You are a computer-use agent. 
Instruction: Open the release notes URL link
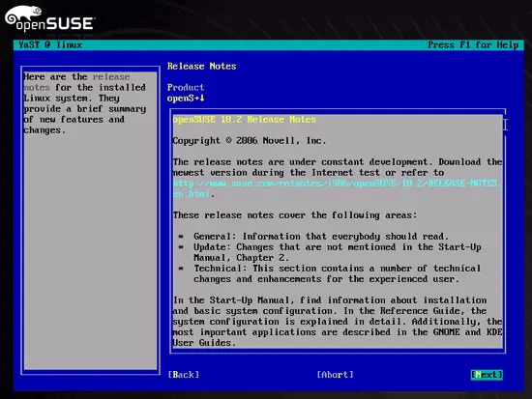[x=337, y=188]
